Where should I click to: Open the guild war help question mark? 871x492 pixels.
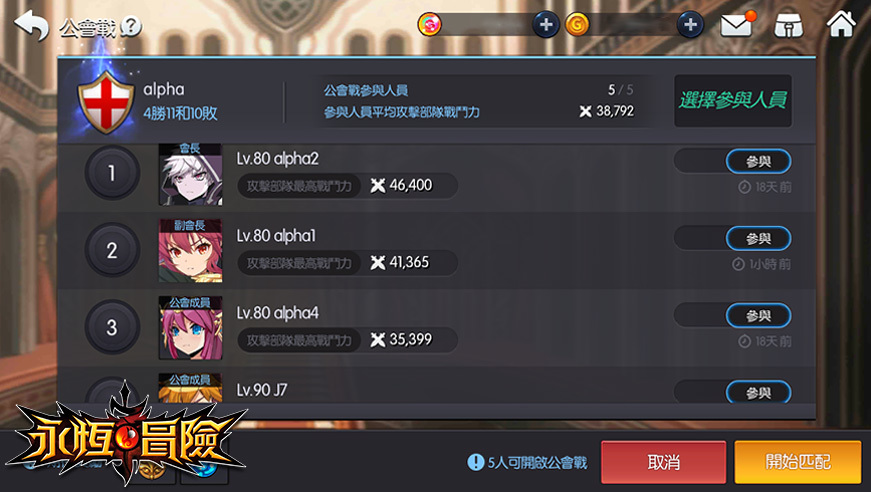click(x=131, y=26)
